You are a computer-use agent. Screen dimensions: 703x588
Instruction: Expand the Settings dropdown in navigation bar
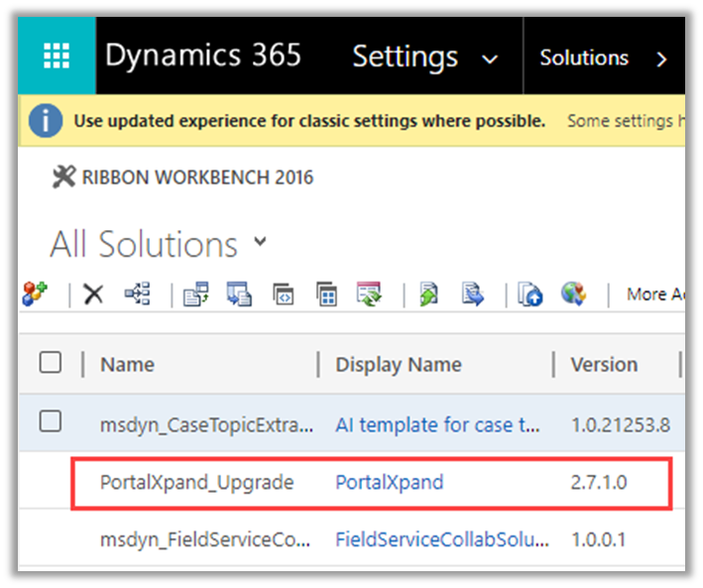tap(489, 59)
